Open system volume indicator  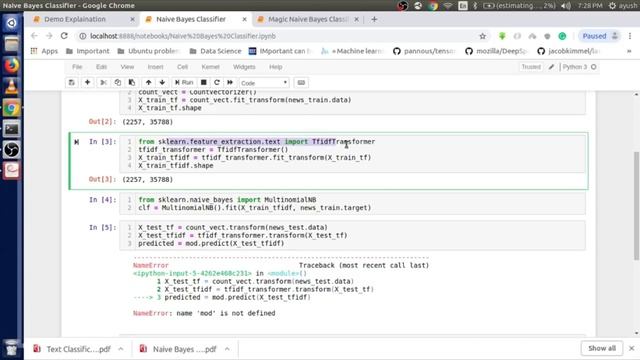(x=566, y=6)
